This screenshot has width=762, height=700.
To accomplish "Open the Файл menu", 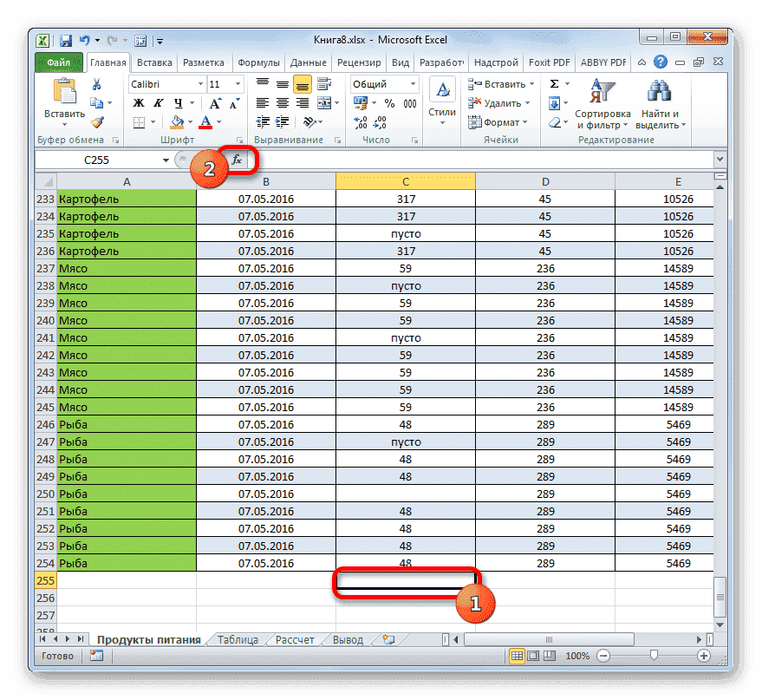I will coord(59,62).
